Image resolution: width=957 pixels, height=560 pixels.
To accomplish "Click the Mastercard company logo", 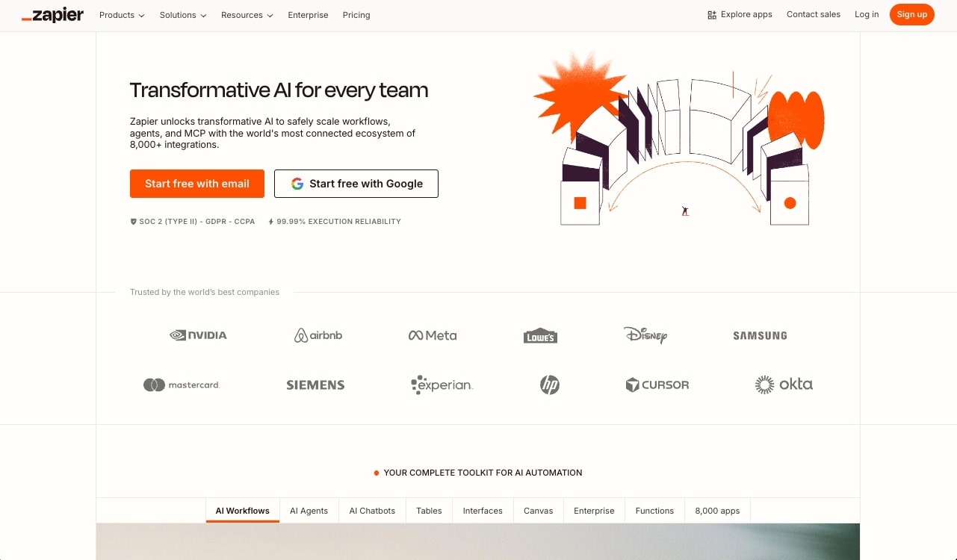I will pos(182,385).
